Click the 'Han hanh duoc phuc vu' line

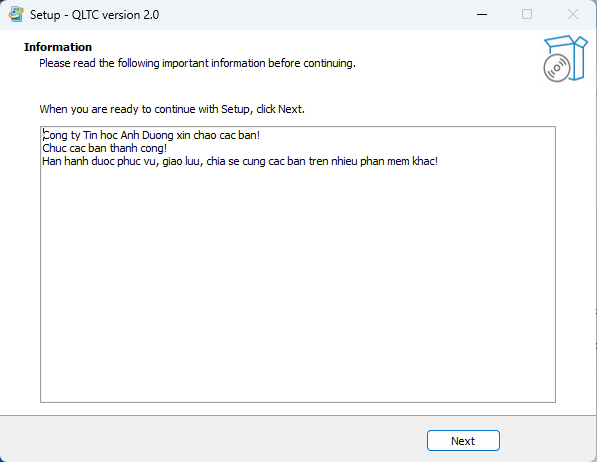coord(240,161)
